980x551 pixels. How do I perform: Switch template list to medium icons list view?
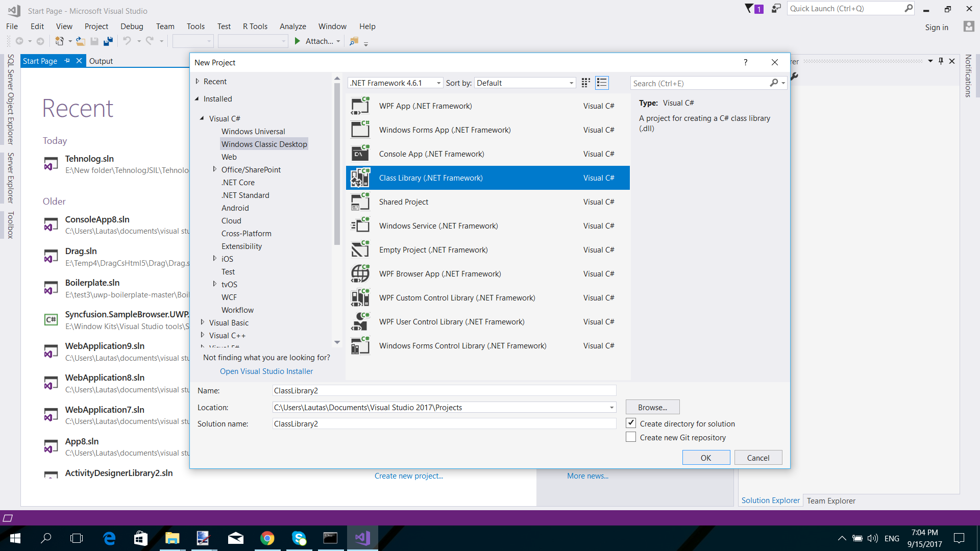click(x=602, y=83)
